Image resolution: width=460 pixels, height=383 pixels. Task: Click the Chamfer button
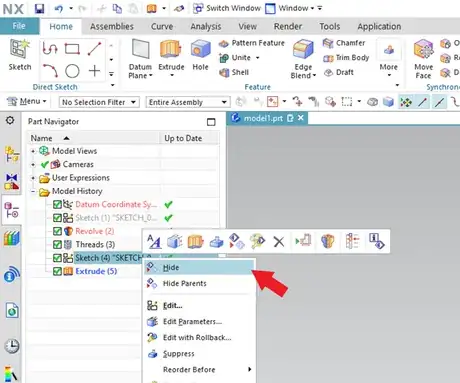pyautogui.click(x=344, y=43)
